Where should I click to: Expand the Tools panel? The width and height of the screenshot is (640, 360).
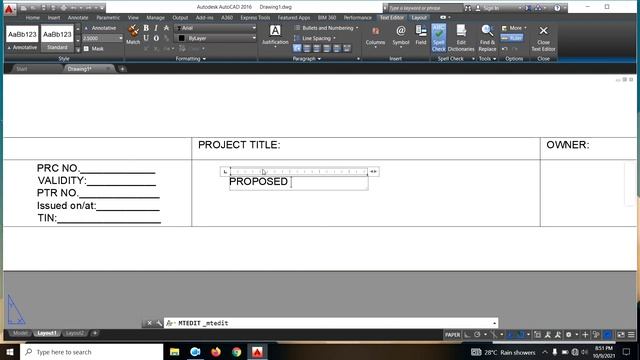(487, 59)
